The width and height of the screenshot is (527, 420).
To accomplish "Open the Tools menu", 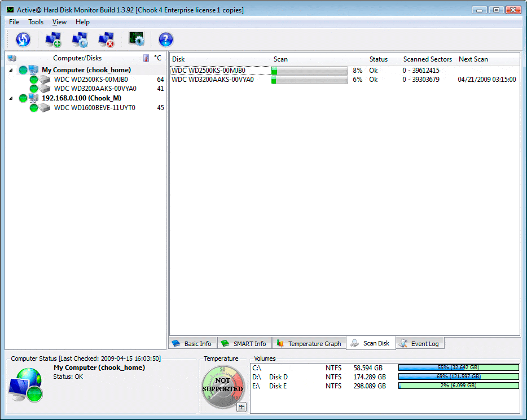I will coord(36,22).
